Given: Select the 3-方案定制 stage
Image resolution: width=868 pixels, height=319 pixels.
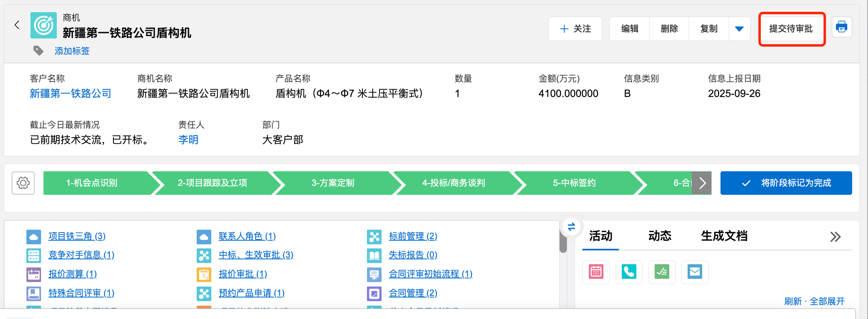Looking at the screenshot, I should click(333, 183).
